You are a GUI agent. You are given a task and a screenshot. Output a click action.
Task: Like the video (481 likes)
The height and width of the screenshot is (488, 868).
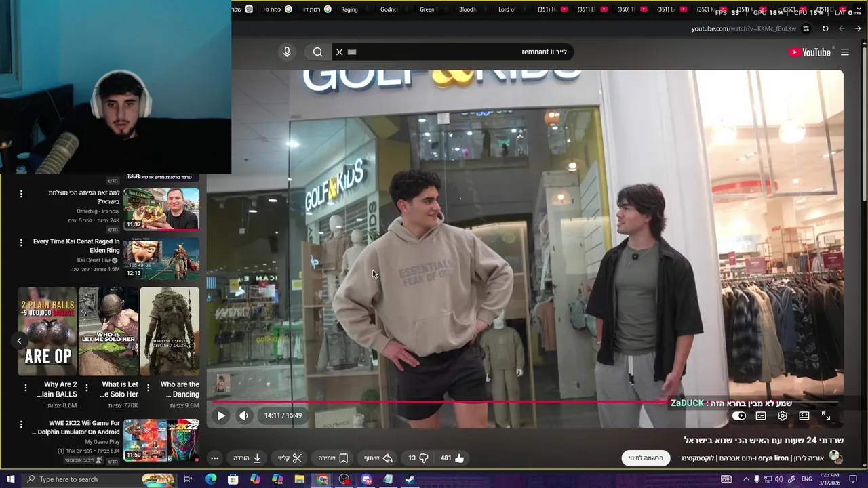point(452,458)
